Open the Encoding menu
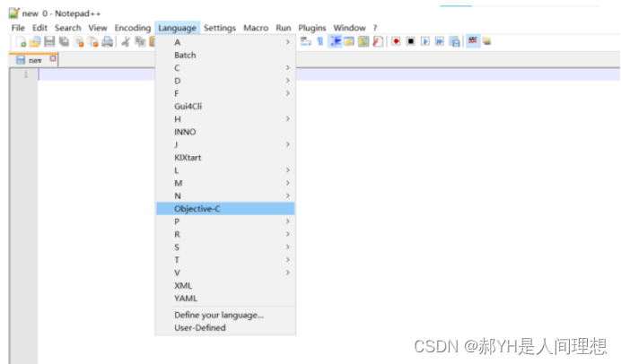 (x=133, y=28)
